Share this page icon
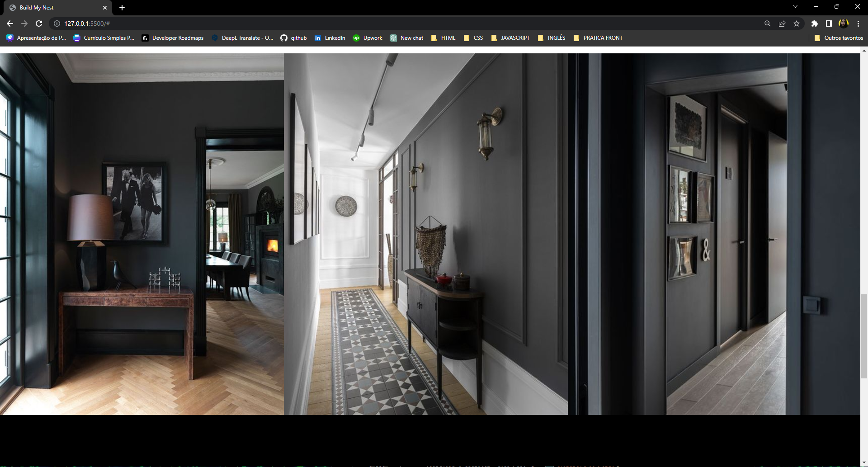Viewport: 868px width, 467px height. pyautogui.click(x=782, y=24)
